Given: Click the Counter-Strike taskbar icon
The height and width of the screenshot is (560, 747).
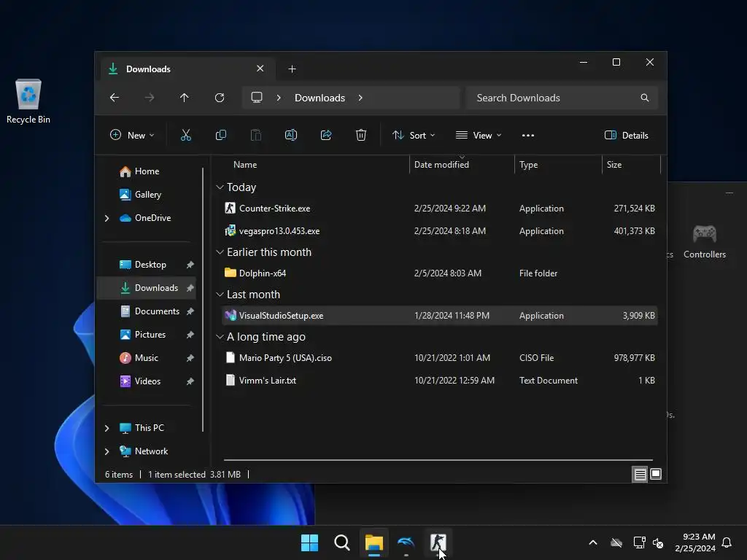Looking at the screenshot, I should 438,542.
